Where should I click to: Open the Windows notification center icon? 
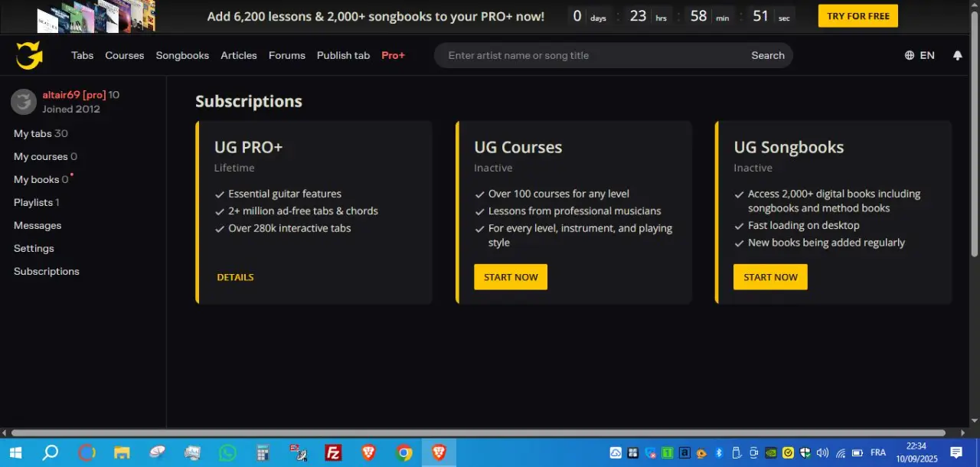(956, 452)
